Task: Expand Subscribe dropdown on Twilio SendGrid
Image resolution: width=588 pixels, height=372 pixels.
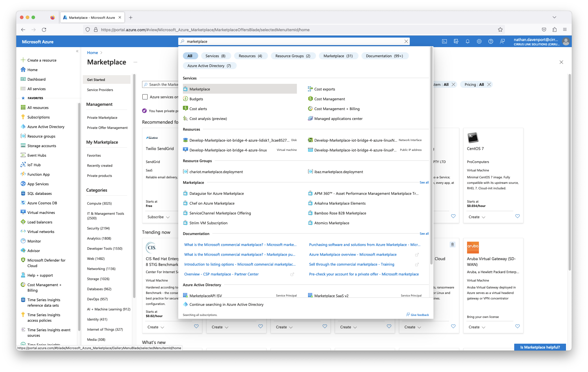Action: (x=158, y=217)
